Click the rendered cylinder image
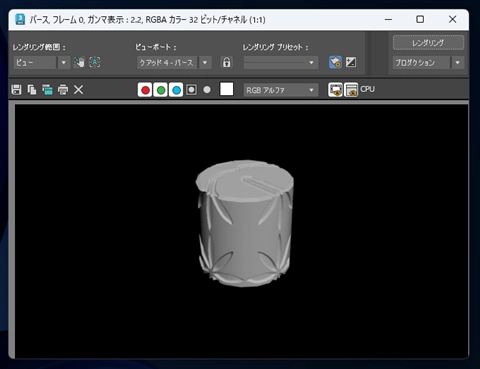Image resolution: width=480 pixels, height=369 pixels. click(x=244, y=224)
